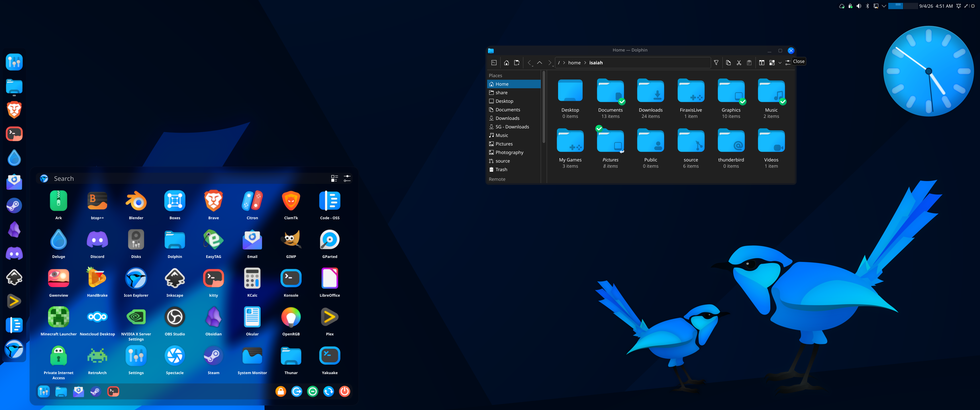Open the terminal panel in Dolphin toolbar

tap(494, 63)
